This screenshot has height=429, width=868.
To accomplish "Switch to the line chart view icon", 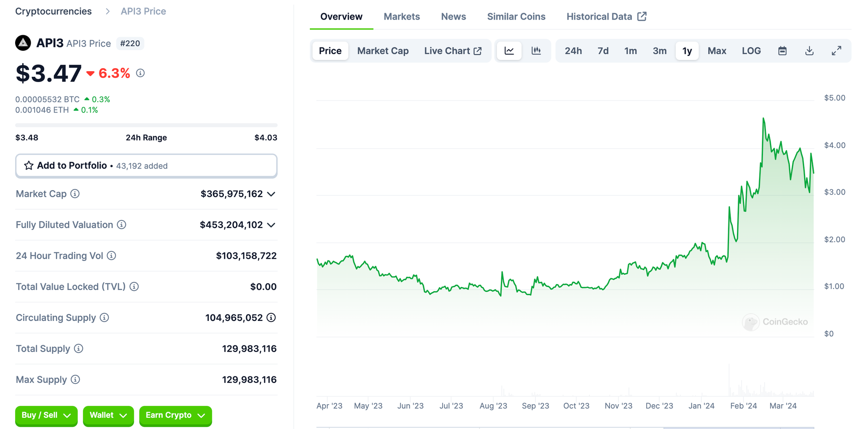I will point(509,51).
